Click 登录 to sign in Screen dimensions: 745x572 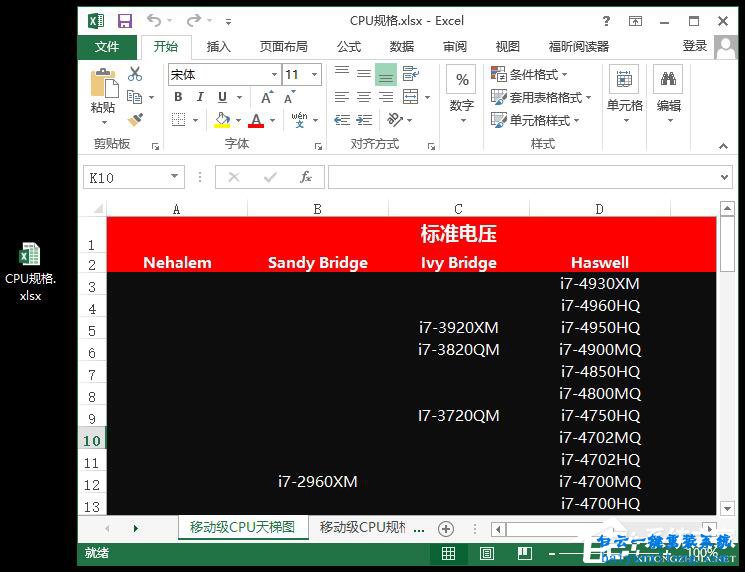[695, 46]
